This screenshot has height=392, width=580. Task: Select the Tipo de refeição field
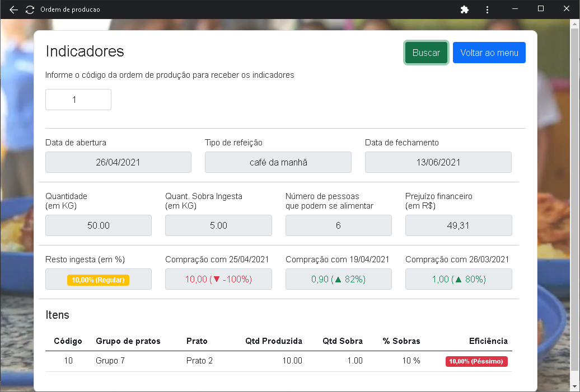(278, 162)
